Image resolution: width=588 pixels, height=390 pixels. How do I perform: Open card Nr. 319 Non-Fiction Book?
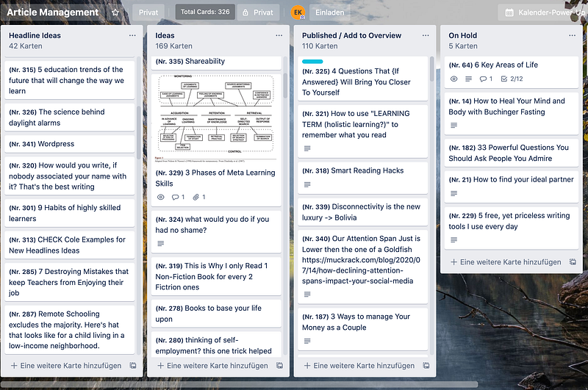[x=216, y=276]
